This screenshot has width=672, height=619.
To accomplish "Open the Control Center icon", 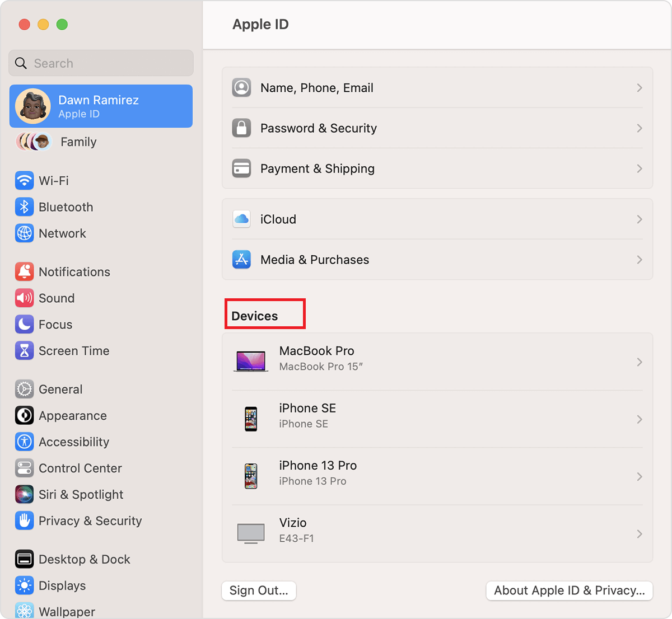I will (24, 468).
